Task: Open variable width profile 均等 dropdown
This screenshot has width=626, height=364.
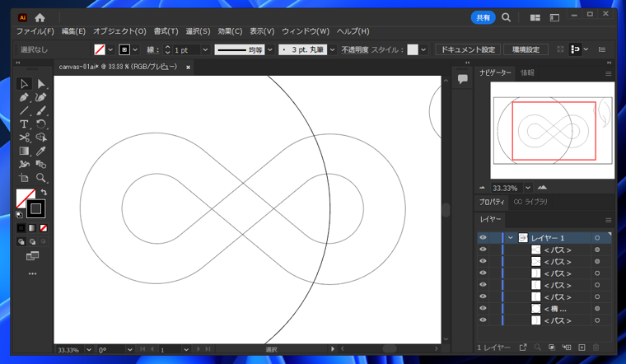Action: point(270,50)
